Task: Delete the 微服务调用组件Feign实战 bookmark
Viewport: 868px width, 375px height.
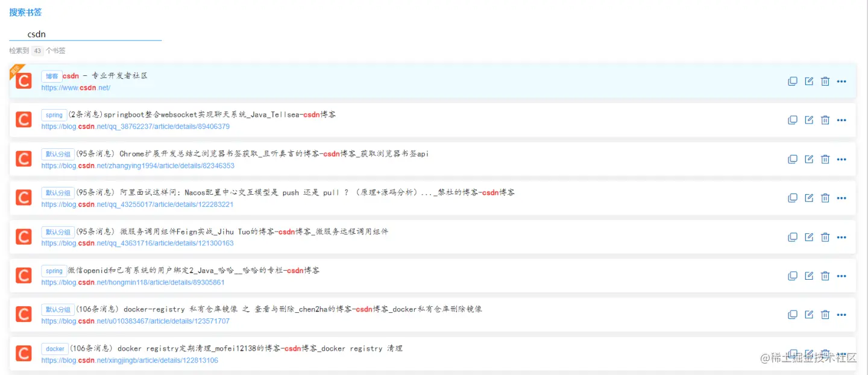Action: pyautogui.click(x=825, y=237)
